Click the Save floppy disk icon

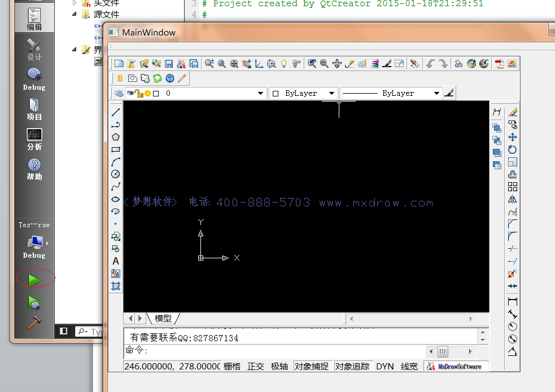pyautogui.click(x=169, y=64)
